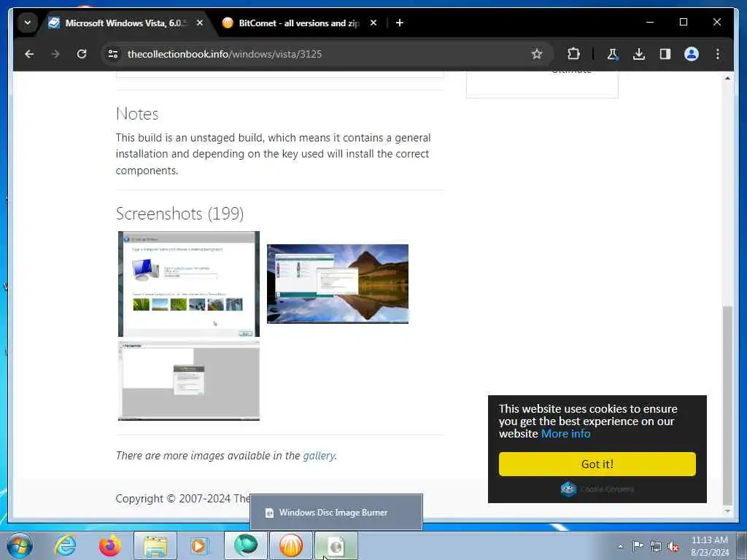Click the scrollbar up arrow
Image resolution: width=747 pixels, height=560 pixels.
[727, 77]
